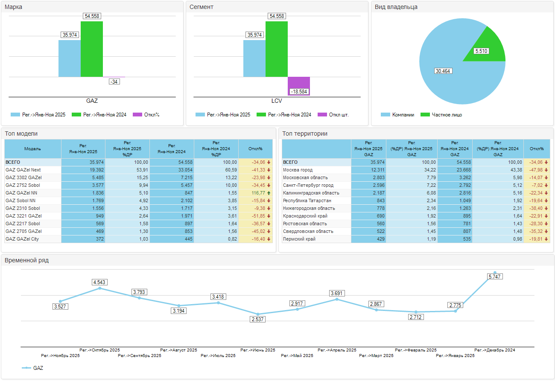Click red down arrow in Москва город row
Image resolution: width=555 pixels, height=392 pixels.
[546, 170]
